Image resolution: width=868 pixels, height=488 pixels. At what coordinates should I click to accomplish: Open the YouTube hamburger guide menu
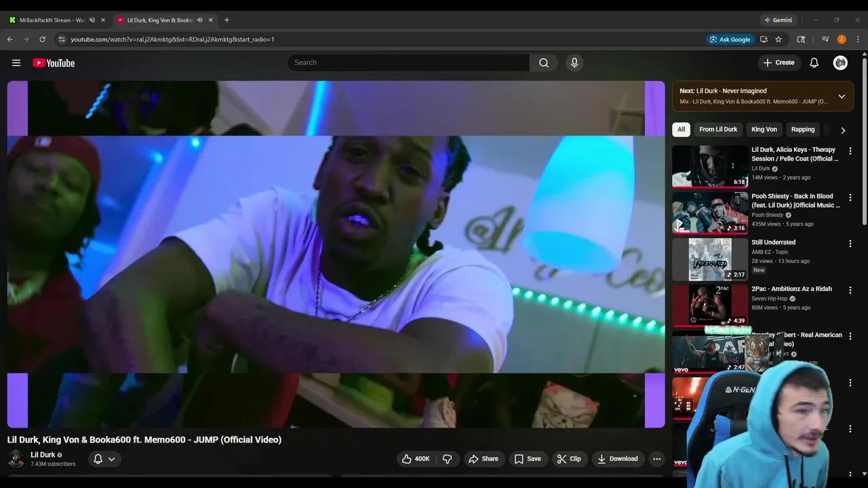tap(16, 63)
